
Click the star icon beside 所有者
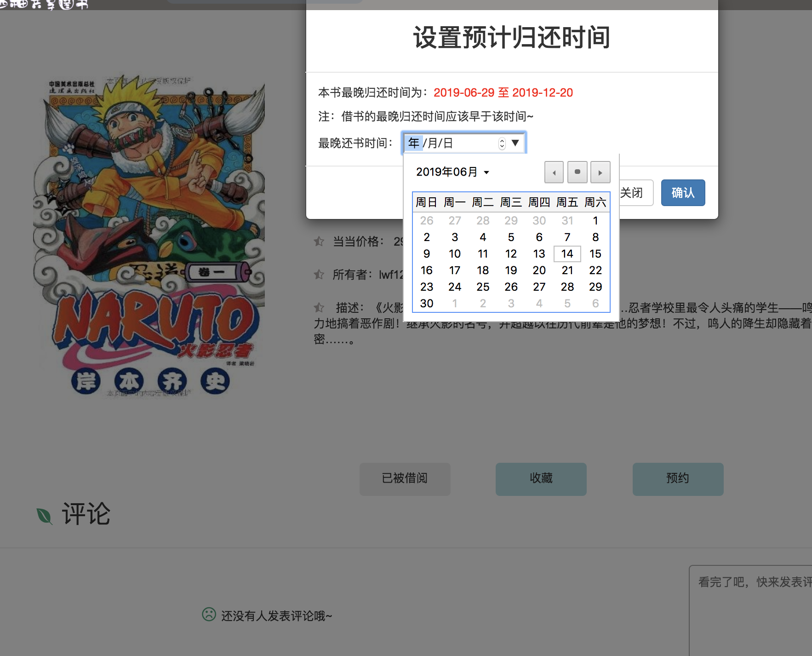coord(319,275)
